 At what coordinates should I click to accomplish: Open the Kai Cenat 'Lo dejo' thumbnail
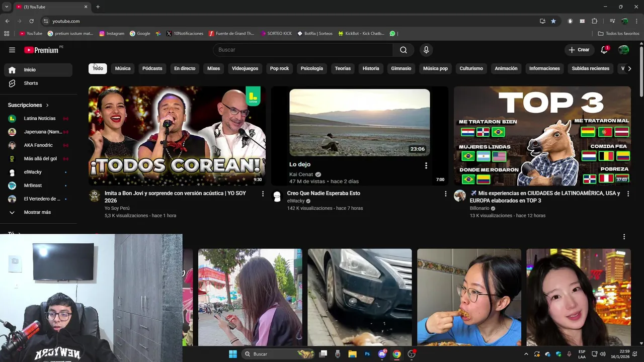(x=360, y=136)
